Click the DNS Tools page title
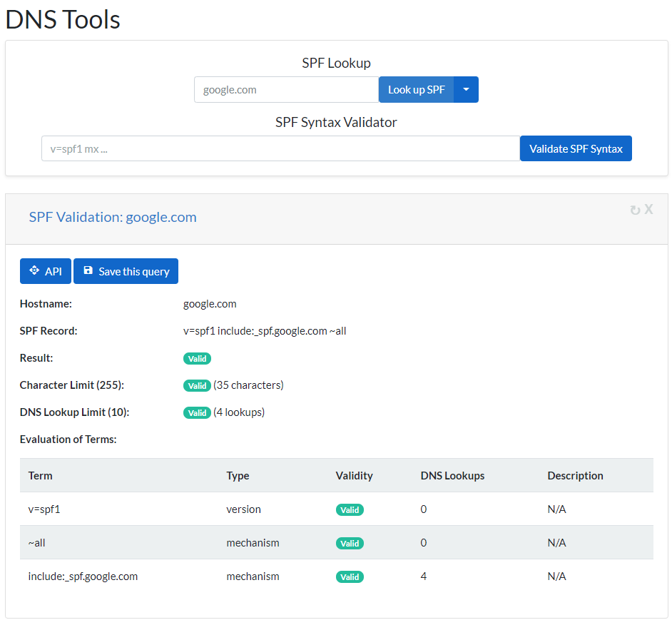This screenshot has width=672, height=625. click(63, 20)
